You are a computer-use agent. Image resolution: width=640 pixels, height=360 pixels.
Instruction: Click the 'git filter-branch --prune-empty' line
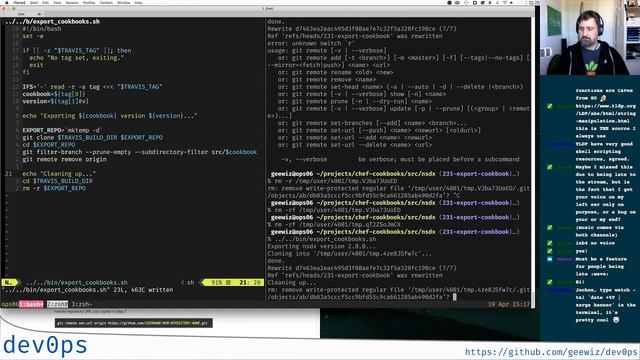point(140,152)
